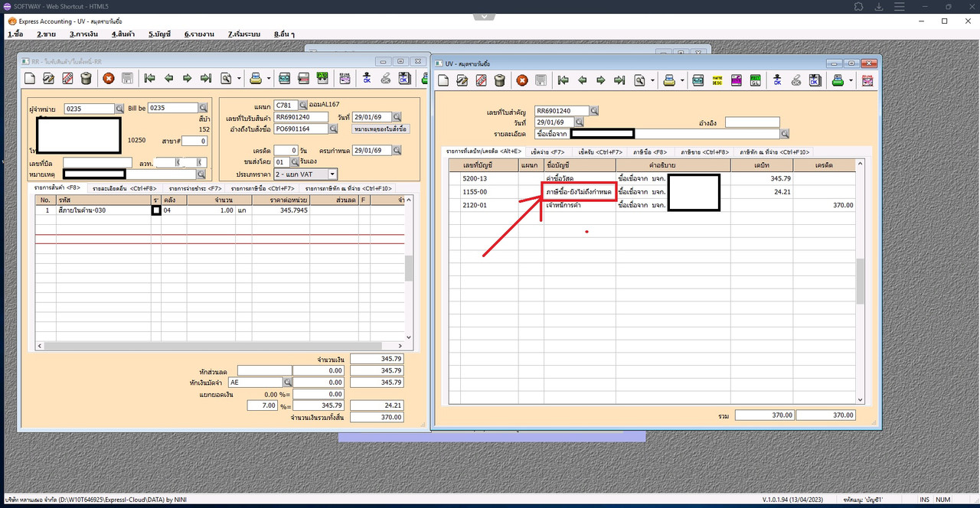Switch to รายการจ่ายชำระ <F7> tab
Image resolution: width=980 pixels, height=508 pixels.
point(195,188)
